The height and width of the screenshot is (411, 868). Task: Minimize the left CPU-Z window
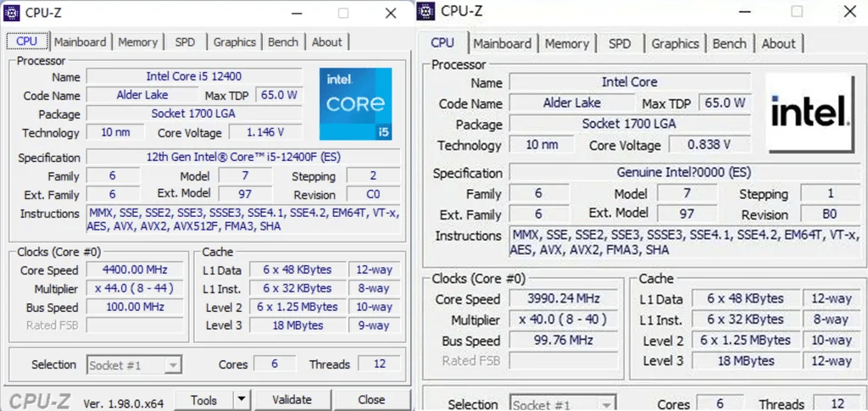point(296,13)
